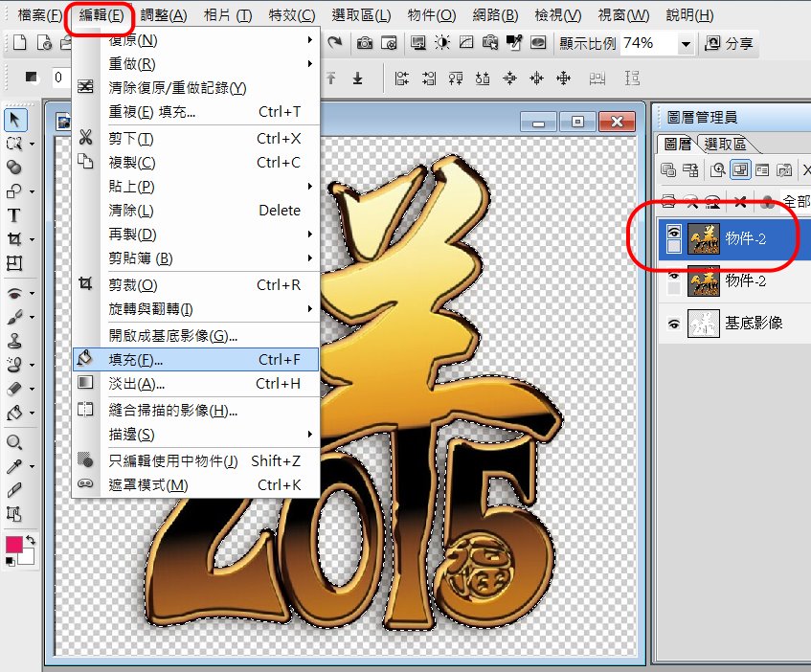
Task: Click the center both directions icon
Action: click(x=563, y=78)
